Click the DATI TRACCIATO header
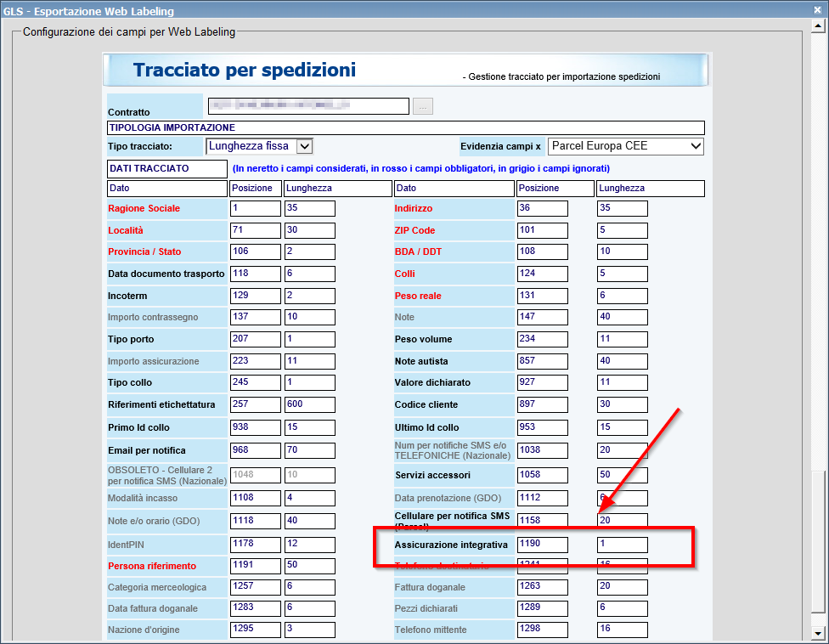Screen dimensions: 829x644 tap(167, 169)
